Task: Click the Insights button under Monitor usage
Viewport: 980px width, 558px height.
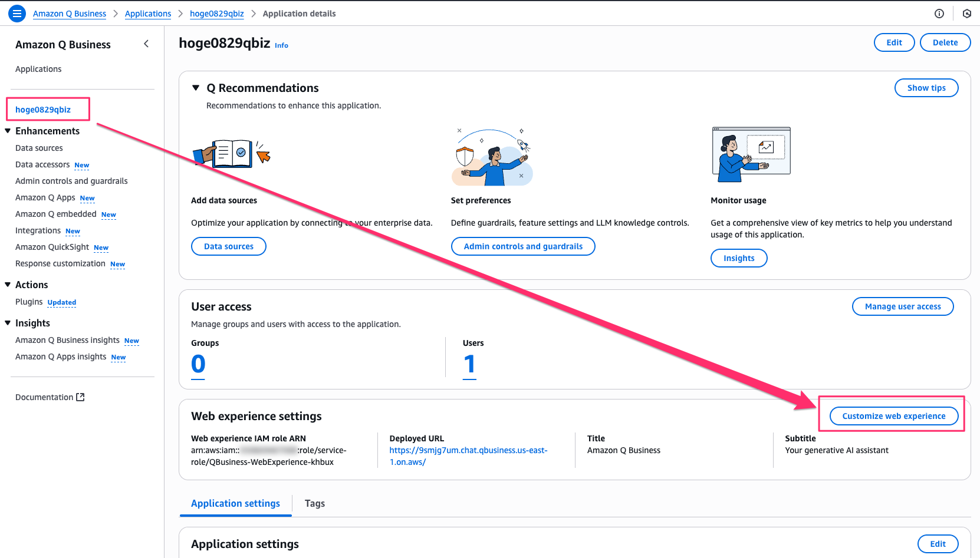Action: 739,258
